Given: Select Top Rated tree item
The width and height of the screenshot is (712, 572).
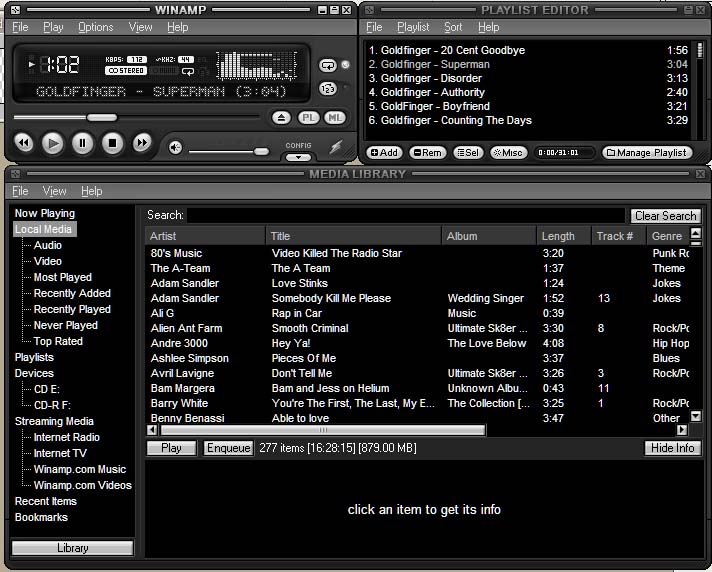Looking at the screenshot, I should [x=58, y=341].
